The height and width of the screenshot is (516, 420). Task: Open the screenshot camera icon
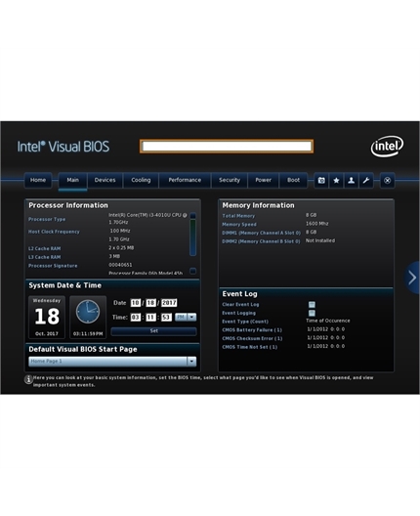pyautogui.click(x=321, y=181)
